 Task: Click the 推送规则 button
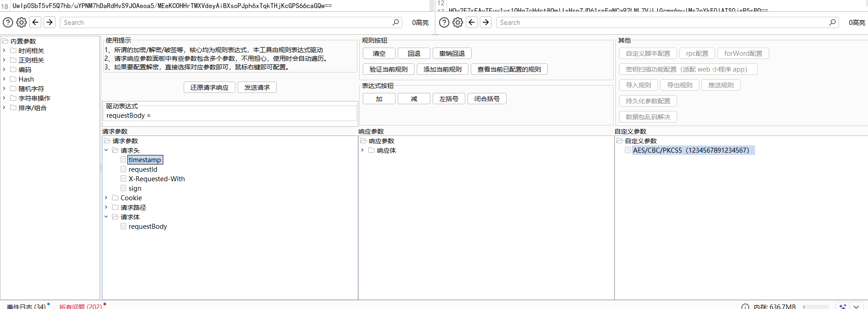coord(721,85)
